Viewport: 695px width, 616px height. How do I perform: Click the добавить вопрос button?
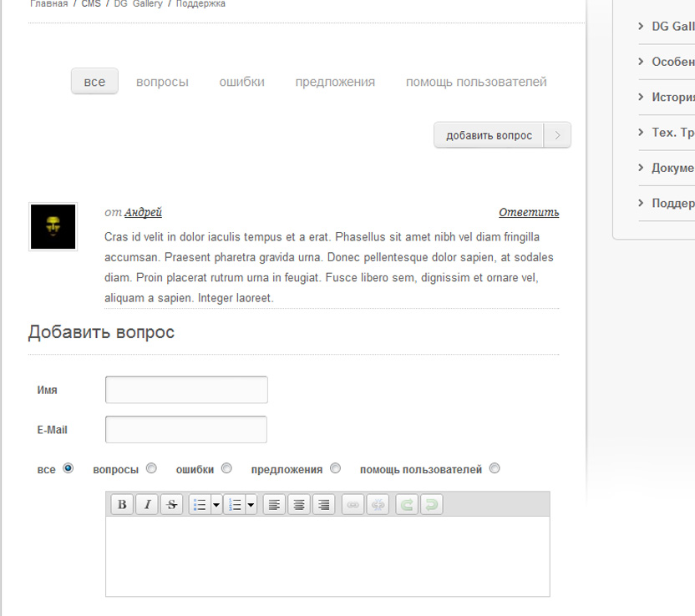pyautogui.click(x=489, y=135)
